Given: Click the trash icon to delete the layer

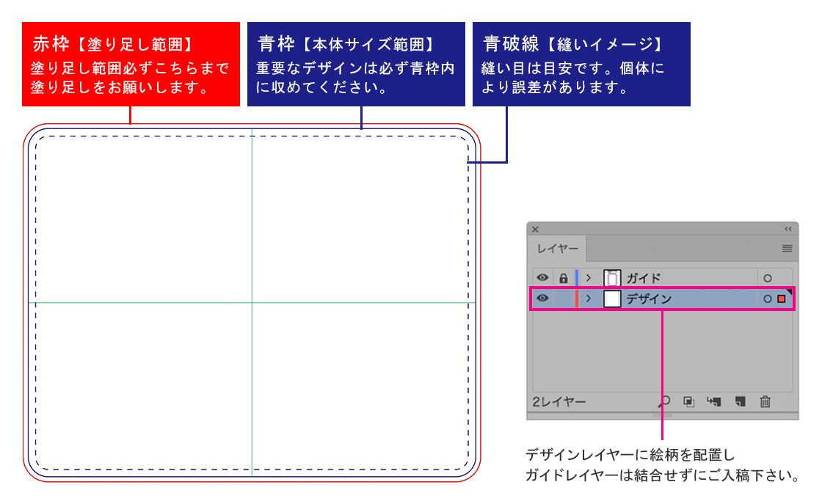Looking at the screenshot, I should coord(765,401).
